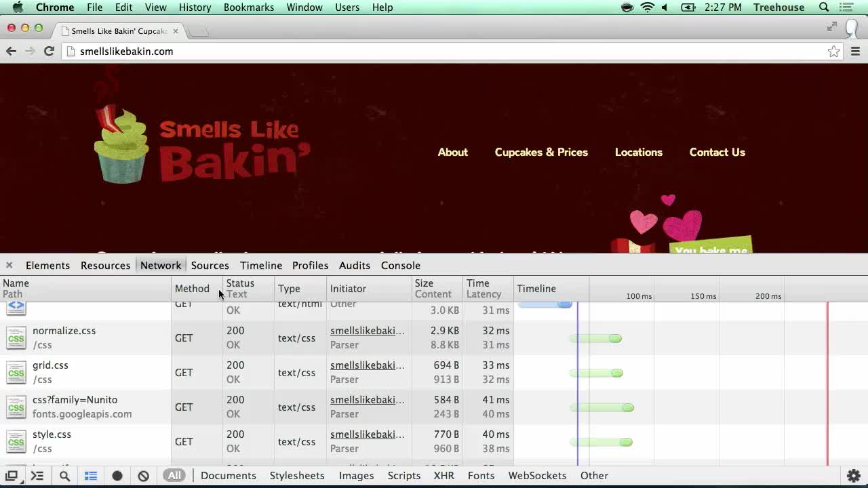Open the Apple menu

(x=18, y=7)
